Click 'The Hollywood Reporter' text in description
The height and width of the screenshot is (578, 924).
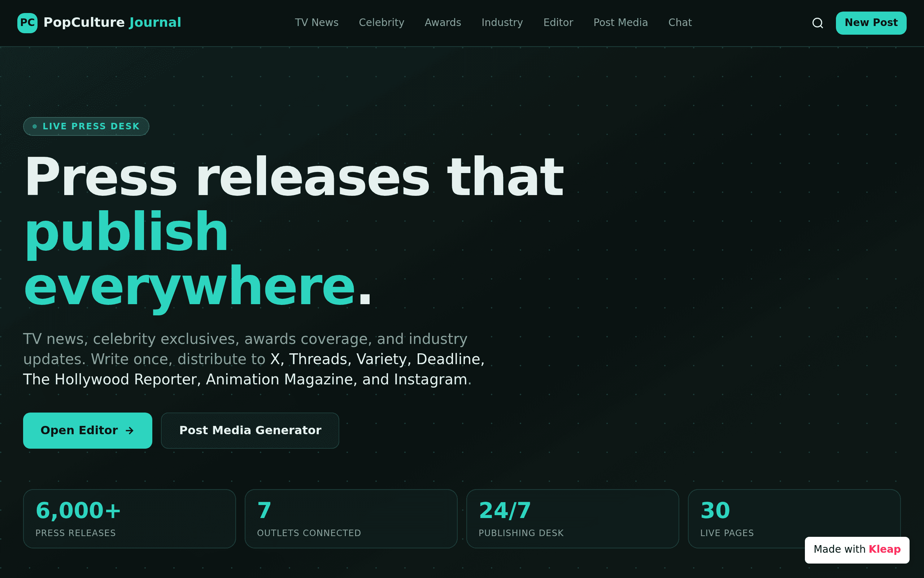click(110, 380)
